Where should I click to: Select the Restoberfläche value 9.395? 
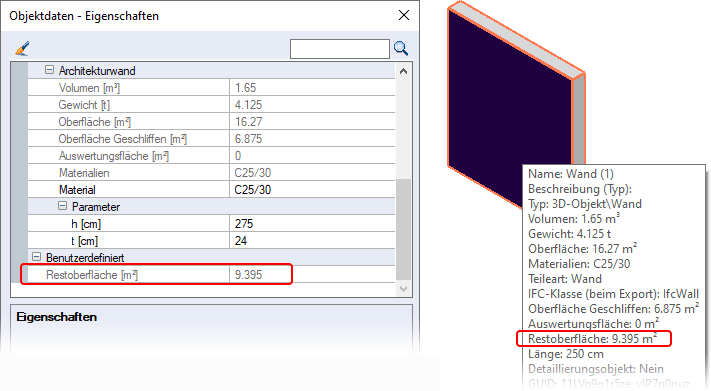(x=248, y=275)
